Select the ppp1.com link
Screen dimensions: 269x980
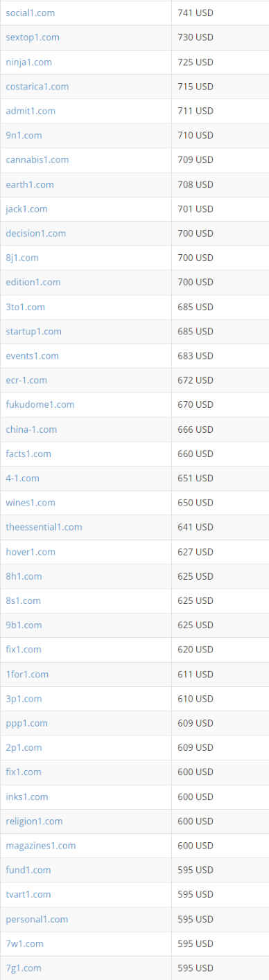[x=27, y=723]
